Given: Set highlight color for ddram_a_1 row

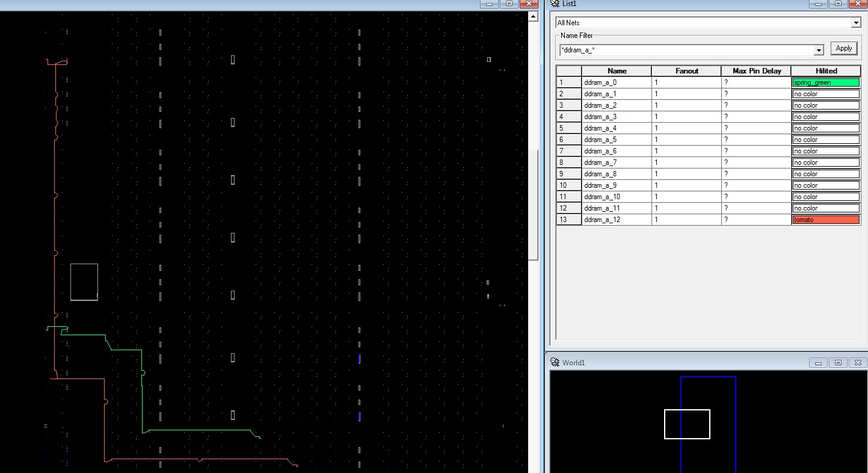Looking at the screenshot, I should (826, 94).
